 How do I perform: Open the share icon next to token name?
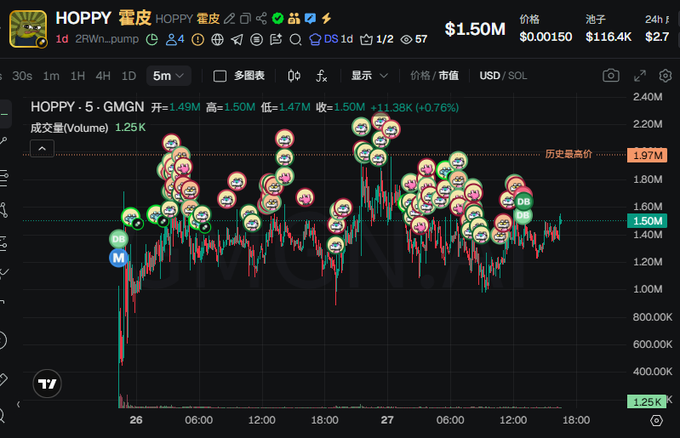point(261,18)
